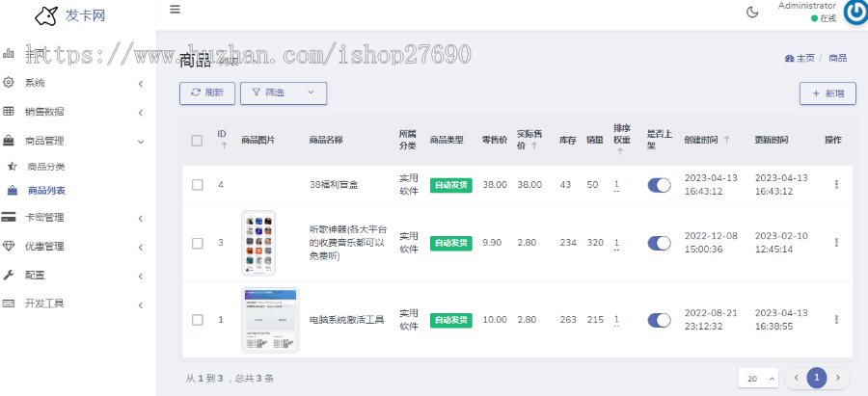
Task: Click page 1 pagination button
Action: pos(817,378)
